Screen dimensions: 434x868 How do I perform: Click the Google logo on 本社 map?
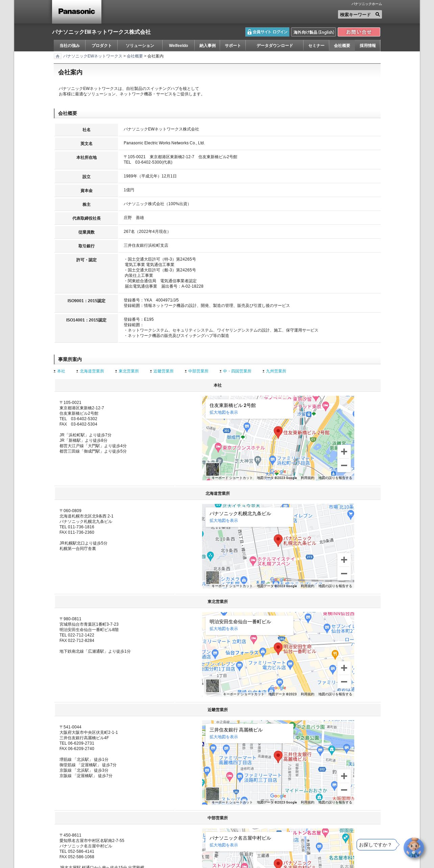[278, 472]
